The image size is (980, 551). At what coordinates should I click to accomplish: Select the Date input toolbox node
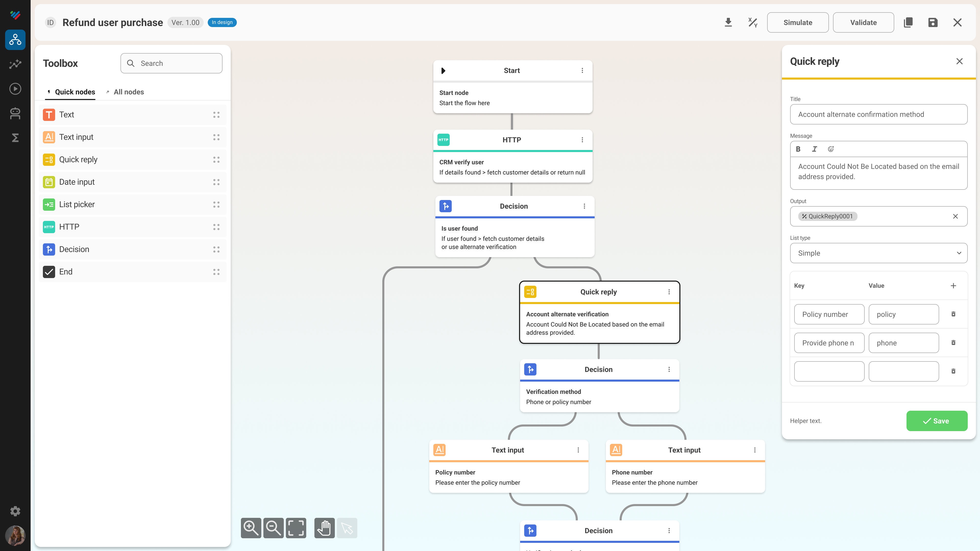point(132,182)
